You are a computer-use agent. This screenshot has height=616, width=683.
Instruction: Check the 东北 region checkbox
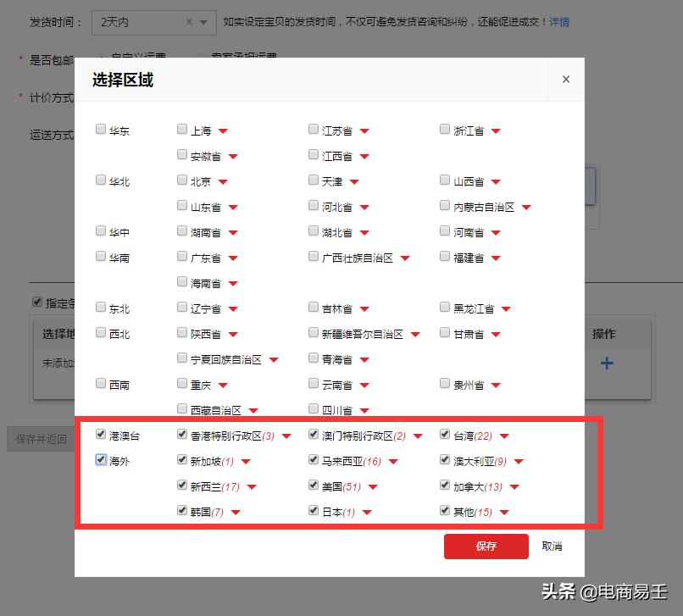click(101, 307)
